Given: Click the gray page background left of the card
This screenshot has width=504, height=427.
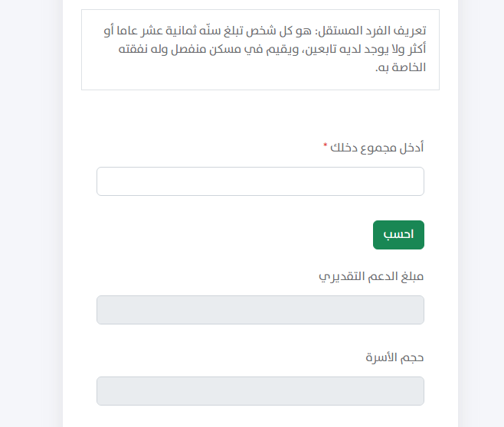Looking at the screenshot, I should (x=31, y=213).
